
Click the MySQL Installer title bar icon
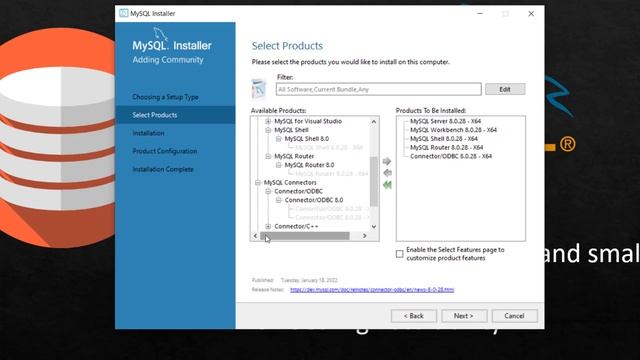click(x=123, y=13)
